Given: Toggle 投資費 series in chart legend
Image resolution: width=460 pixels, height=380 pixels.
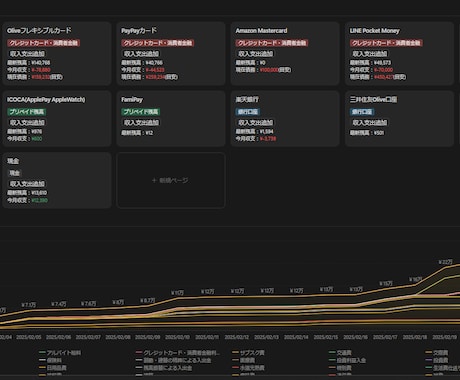Looking at the screenshot, I should (437, 360).
